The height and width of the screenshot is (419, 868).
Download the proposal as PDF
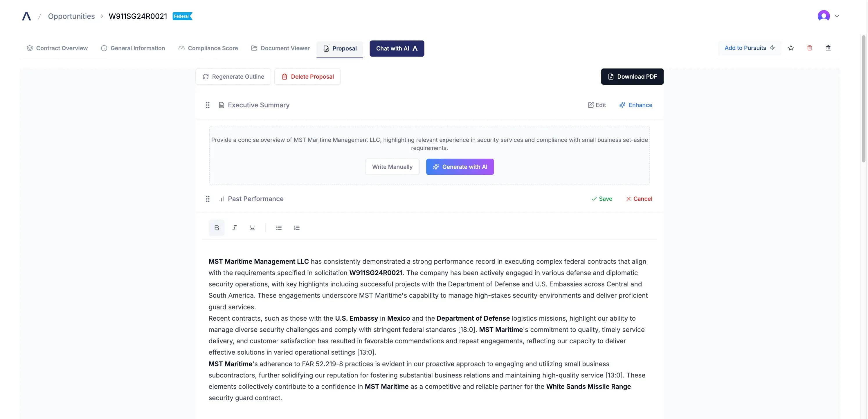(x=632, y=76)
